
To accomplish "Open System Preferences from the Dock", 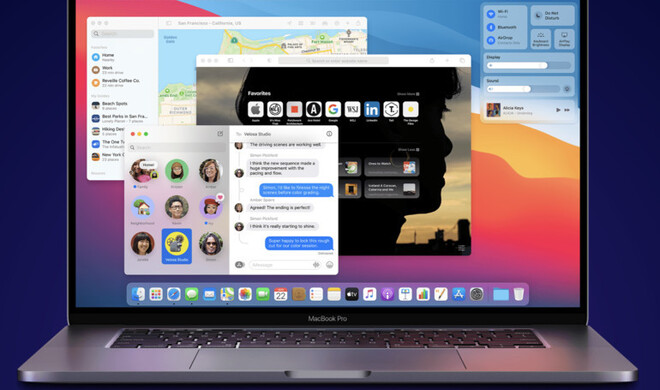I will click(476, 294).
